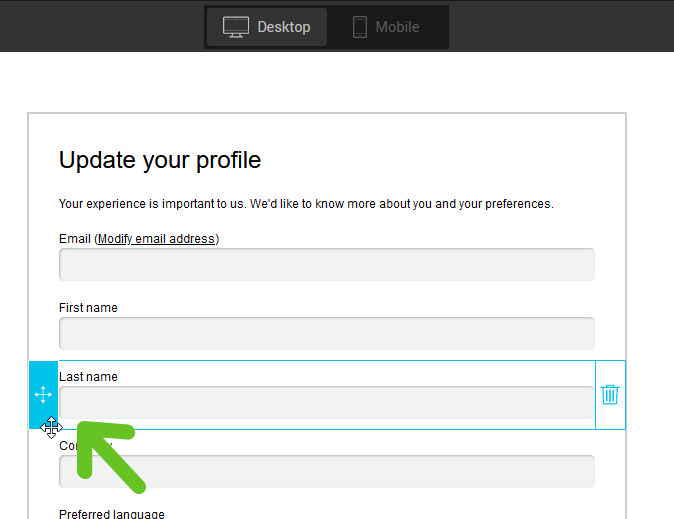Click the 'First name' label
The image size is (674, 519).
click(x=88, y=308)
